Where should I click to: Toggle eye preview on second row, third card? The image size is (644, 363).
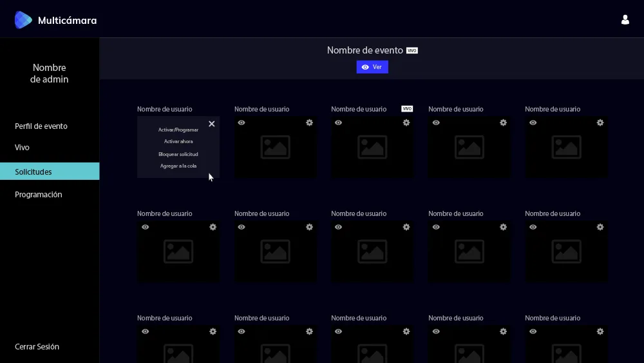339,227
